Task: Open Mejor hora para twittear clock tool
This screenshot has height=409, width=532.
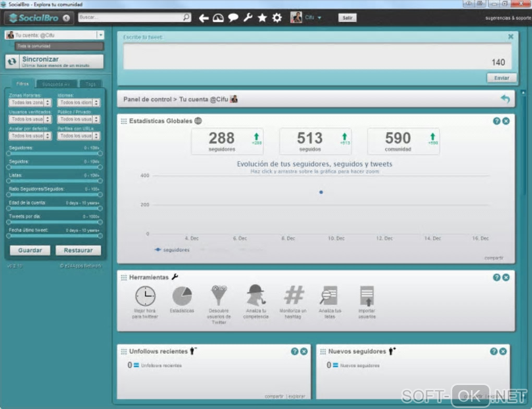Action: coord(145,302)
